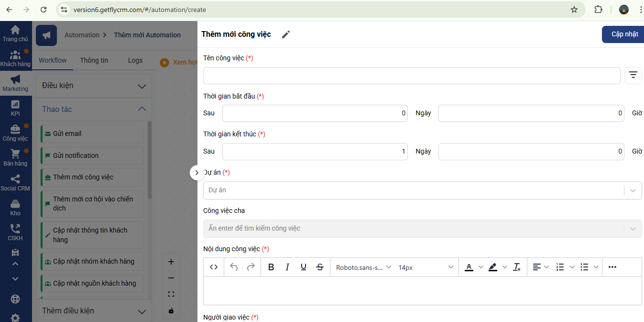
Task: Toggle bold formatting in the editor
Action: click(271, 267)
